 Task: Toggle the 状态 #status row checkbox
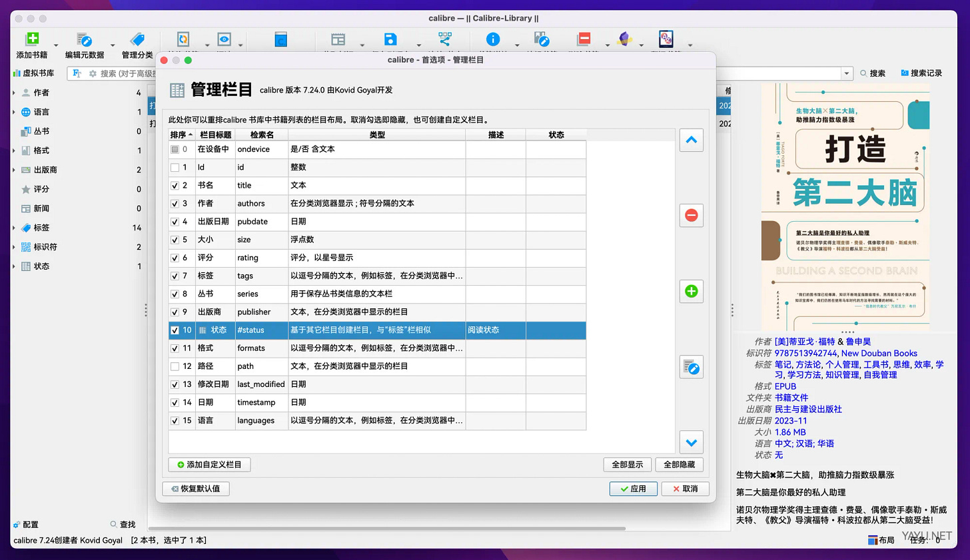click(x=175, y=330)
